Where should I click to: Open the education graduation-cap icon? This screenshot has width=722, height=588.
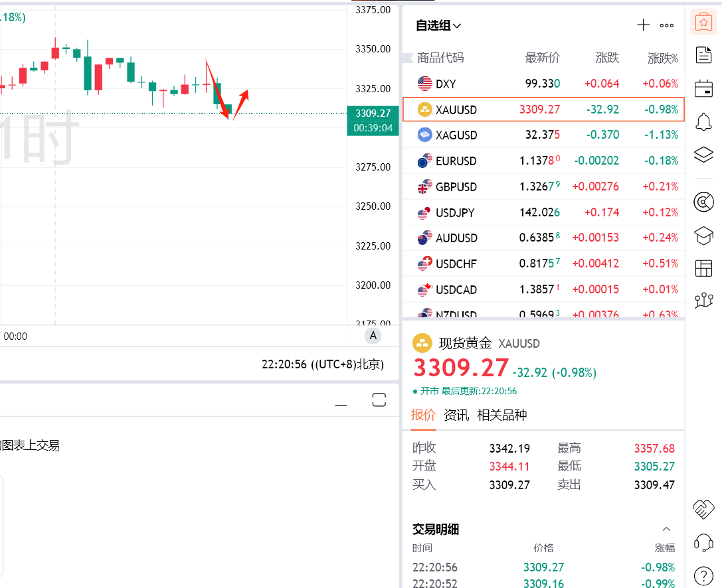click(x=703, y=235)
